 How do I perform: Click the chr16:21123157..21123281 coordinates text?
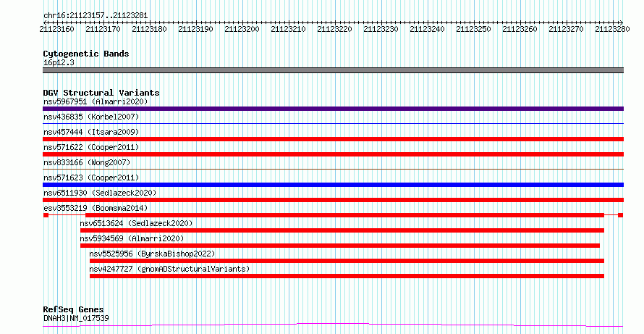click(96, 16)
